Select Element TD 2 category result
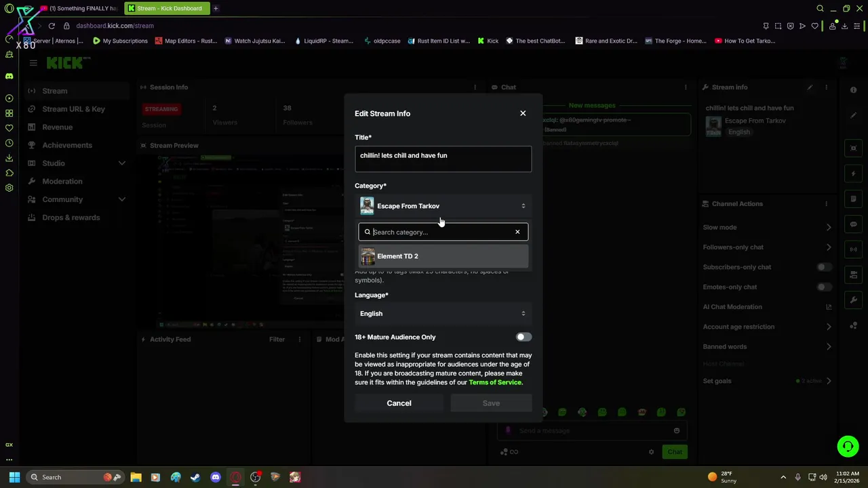Viewport: 868px width, 488px height. click(443, 256)
